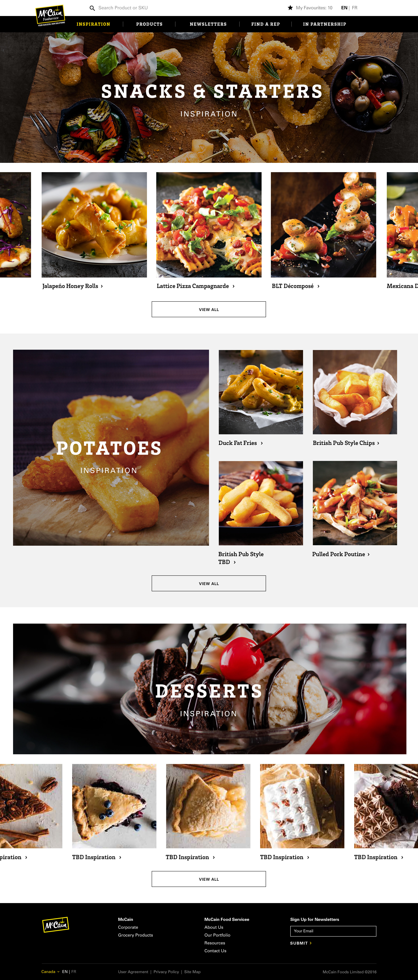
Task: Click View All under Snacks & Starters
Action: coord(209,309)
